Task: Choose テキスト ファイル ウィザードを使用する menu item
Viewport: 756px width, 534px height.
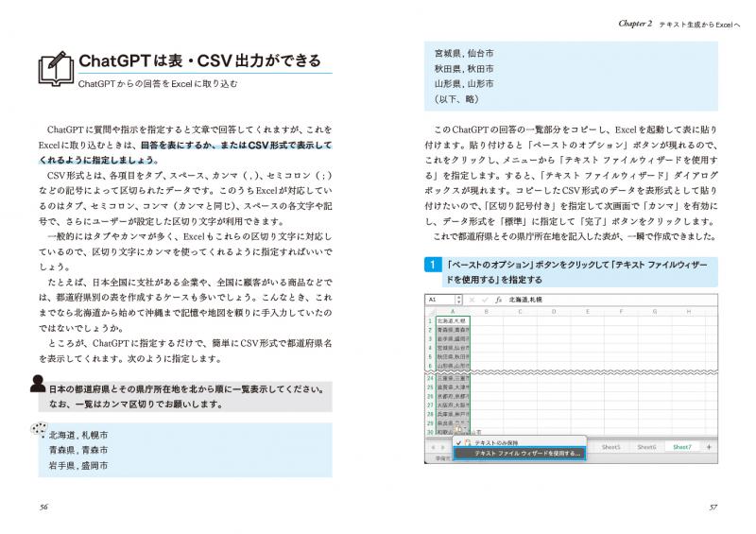Action: point(519,454)
